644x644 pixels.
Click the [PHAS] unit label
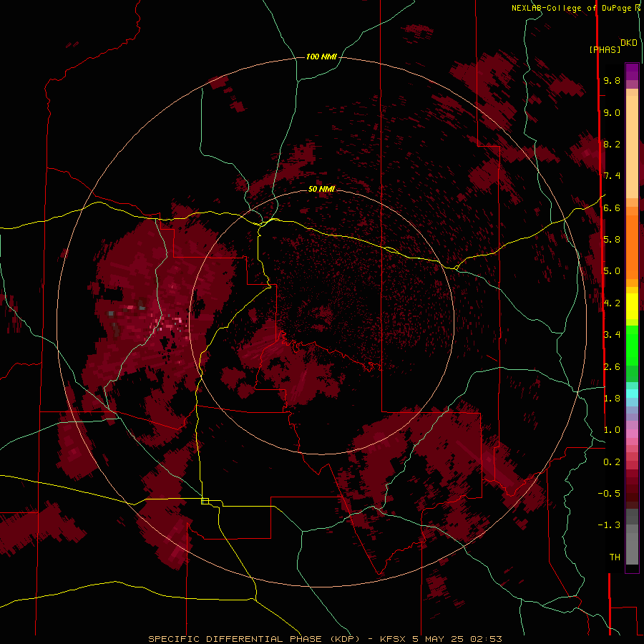pos(605,49)
